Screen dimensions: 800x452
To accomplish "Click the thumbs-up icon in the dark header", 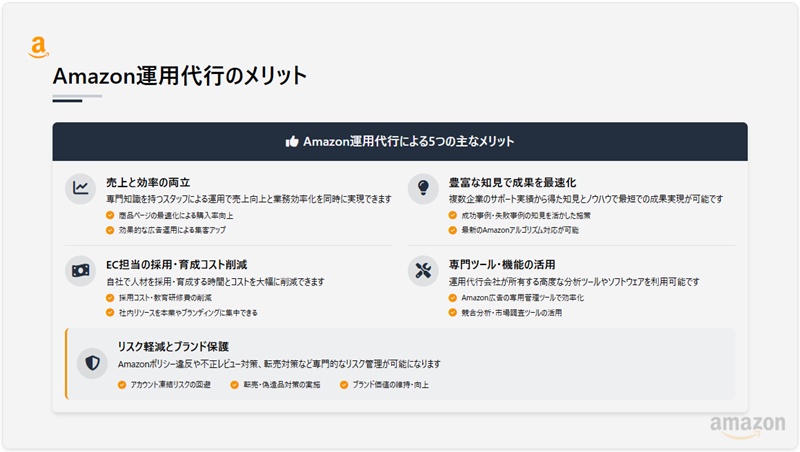I will coord(292,141).
